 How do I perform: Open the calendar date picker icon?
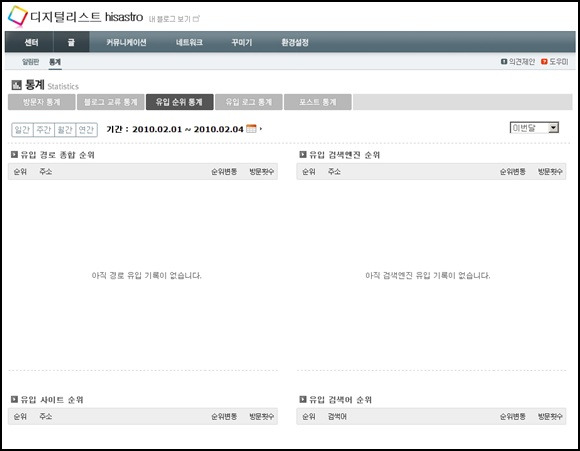coord(251,128)
